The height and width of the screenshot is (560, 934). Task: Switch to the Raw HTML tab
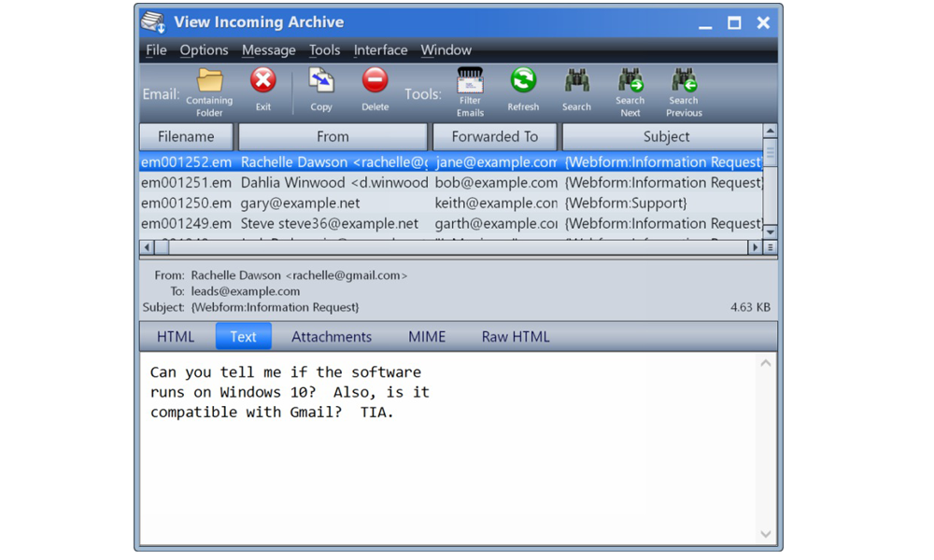[516, 337]
